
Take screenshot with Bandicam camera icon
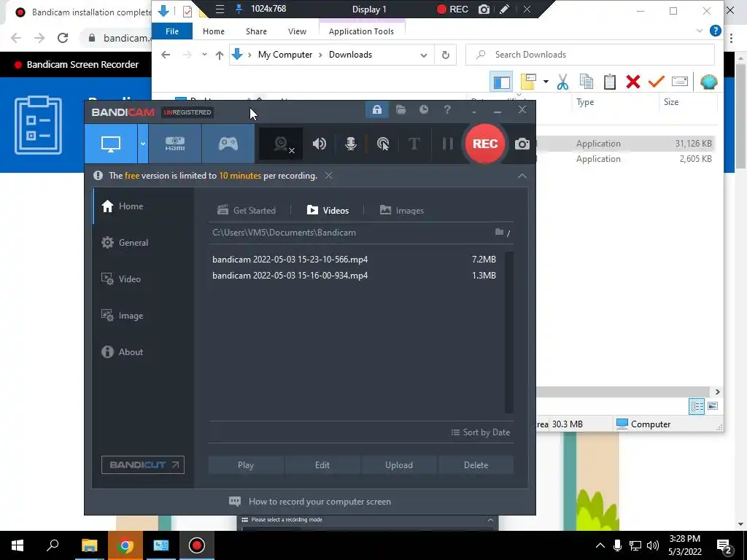point(522,144)
